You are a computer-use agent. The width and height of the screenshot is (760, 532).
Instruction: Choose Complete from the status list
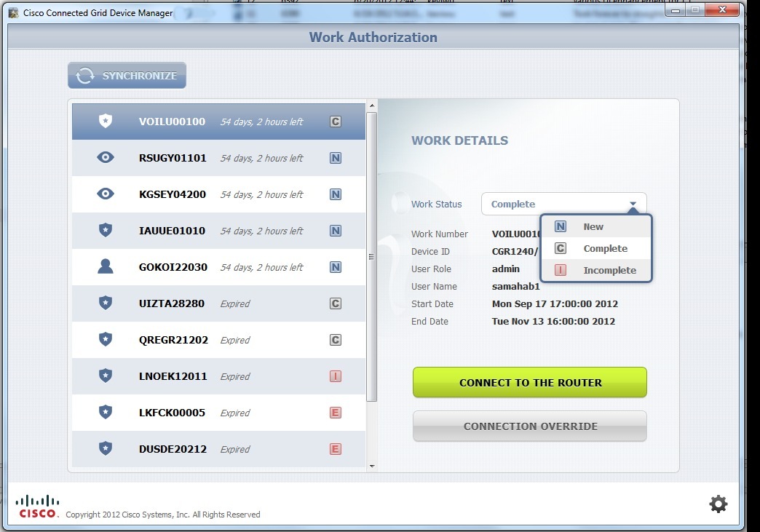pyautogui.click(x=596, y=248)
